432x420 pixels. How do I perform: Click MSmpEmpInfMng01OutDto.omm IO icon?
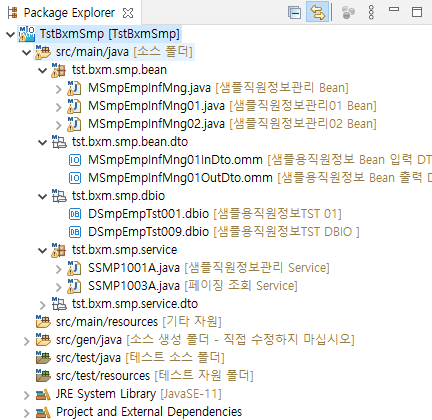[x=75, y=178]
